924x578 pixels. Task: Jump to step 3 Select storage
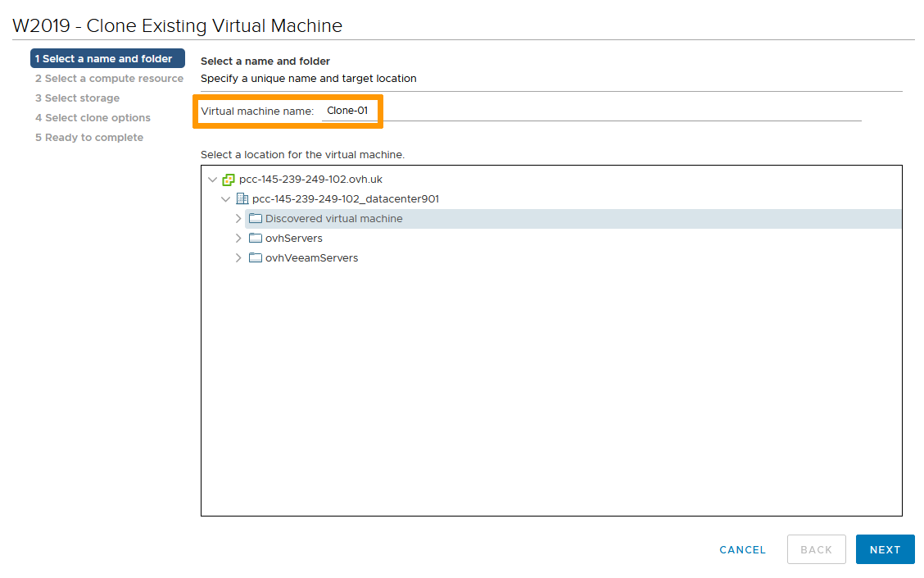77,98
